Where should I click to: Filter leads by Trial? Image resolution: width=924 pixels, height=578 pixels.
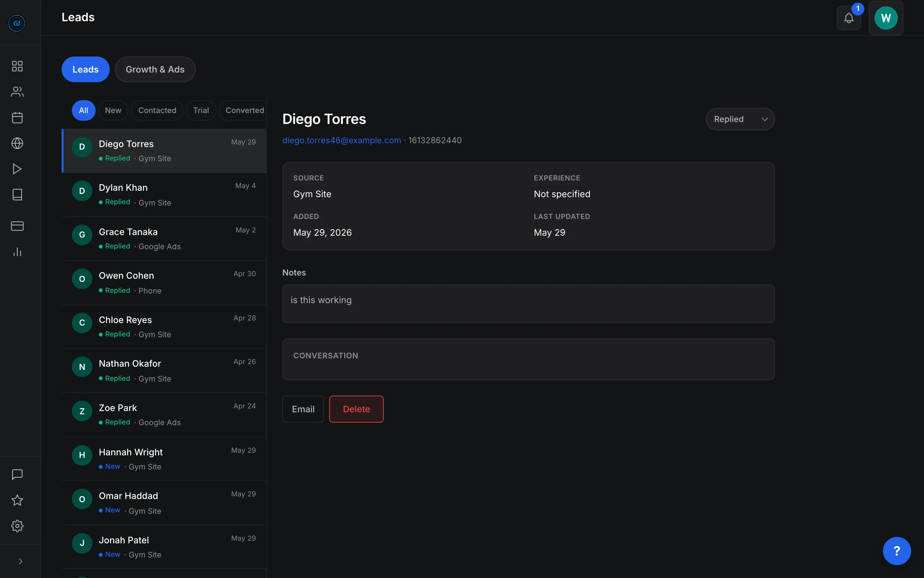tap(201, 110)
